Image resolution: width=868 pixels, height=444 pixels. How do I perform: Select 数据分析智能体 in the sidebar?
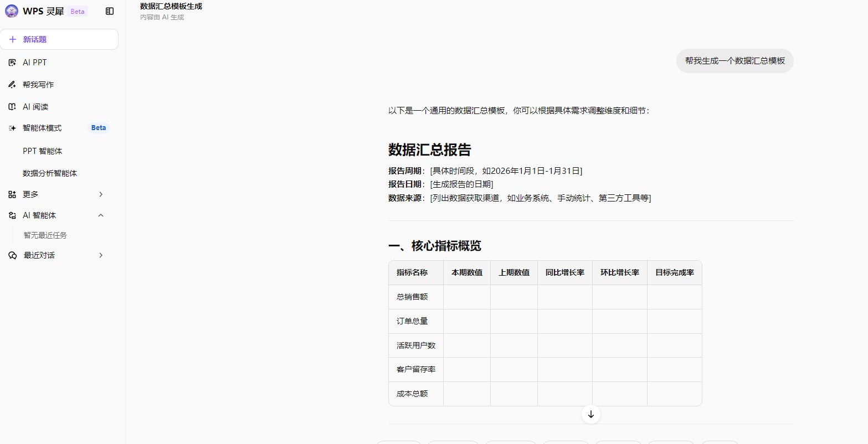pyautogui.click(x=50, y=173)
